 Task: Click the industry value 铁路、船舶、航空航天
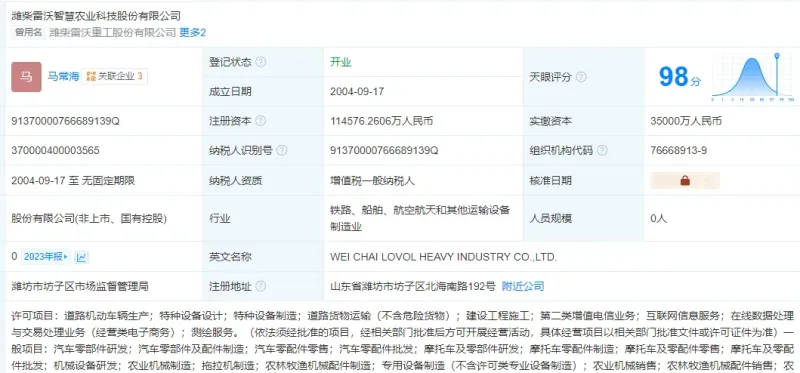pos(420,218)
